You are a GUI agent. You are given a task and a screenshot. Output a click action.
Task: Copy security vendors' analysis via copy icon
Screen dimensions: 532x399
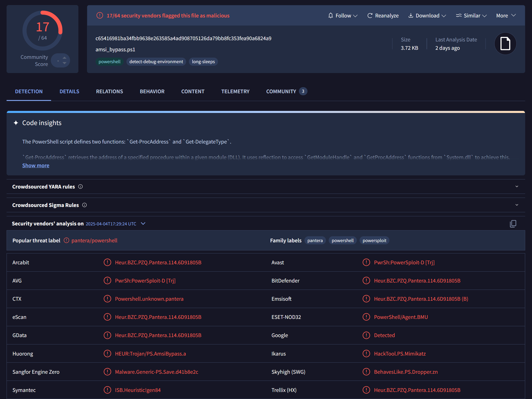tap(513, 224)
